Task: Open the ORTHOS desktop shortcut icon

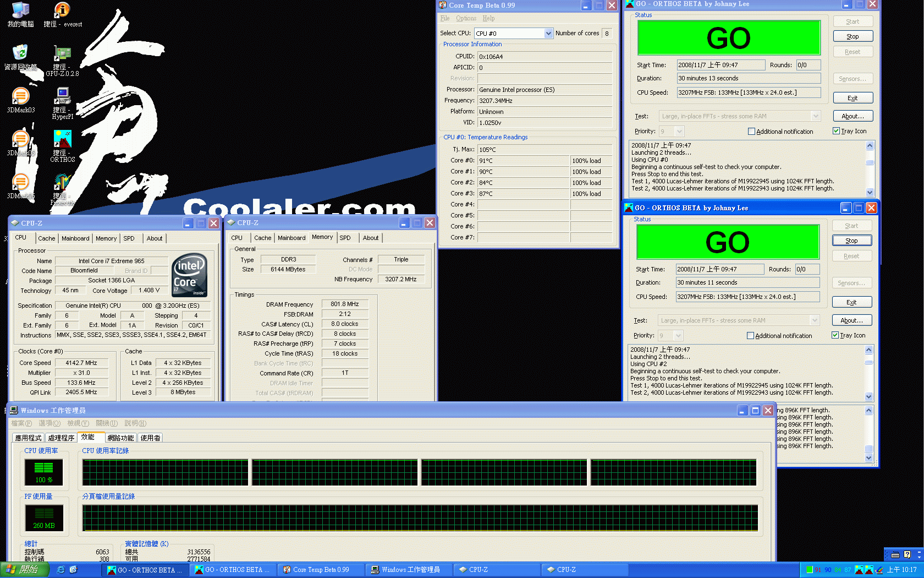Action: (x=62, y=140)
